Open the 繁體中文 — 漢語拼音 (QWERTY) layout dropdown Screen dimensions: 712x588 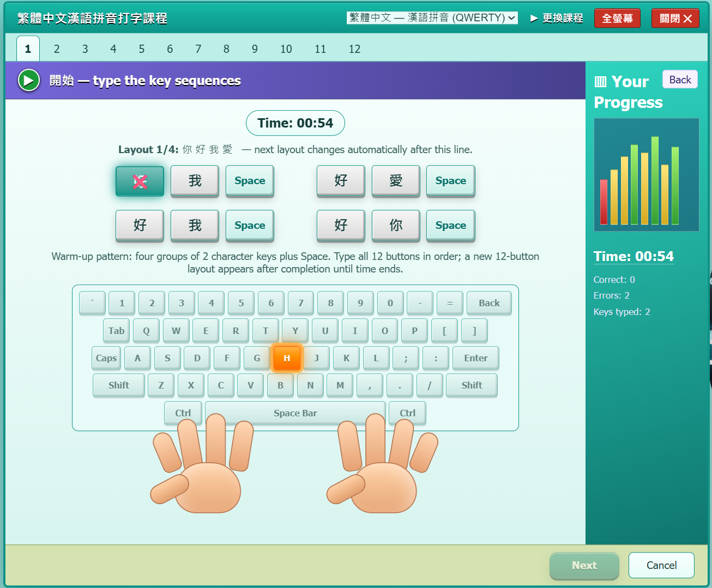(x=432, y=18)
